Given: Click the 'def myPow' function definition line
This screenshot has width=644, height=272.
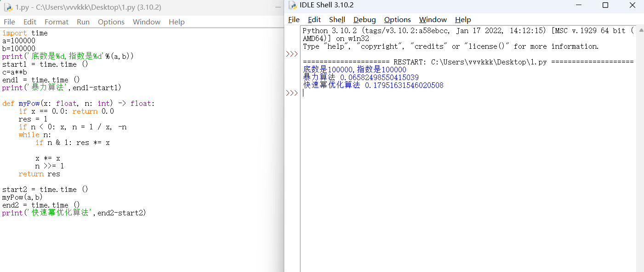Looking at the screenshot, I should [79, 103].
